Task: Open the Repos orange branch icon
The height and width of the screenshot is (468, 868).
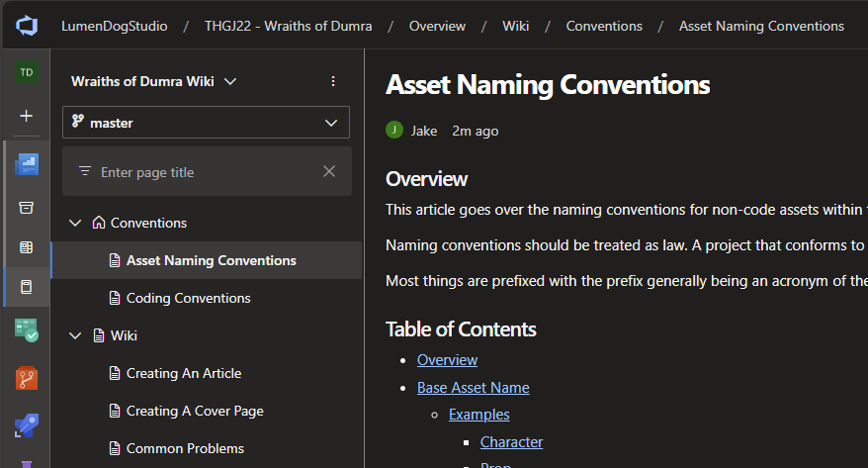Action: click(27, 378)
